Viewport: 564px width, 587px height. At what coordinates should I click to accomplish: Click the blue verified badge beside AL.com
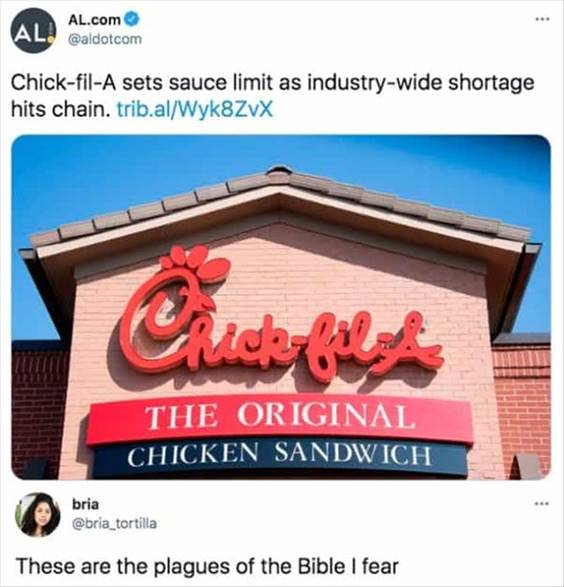coord(132,18)
